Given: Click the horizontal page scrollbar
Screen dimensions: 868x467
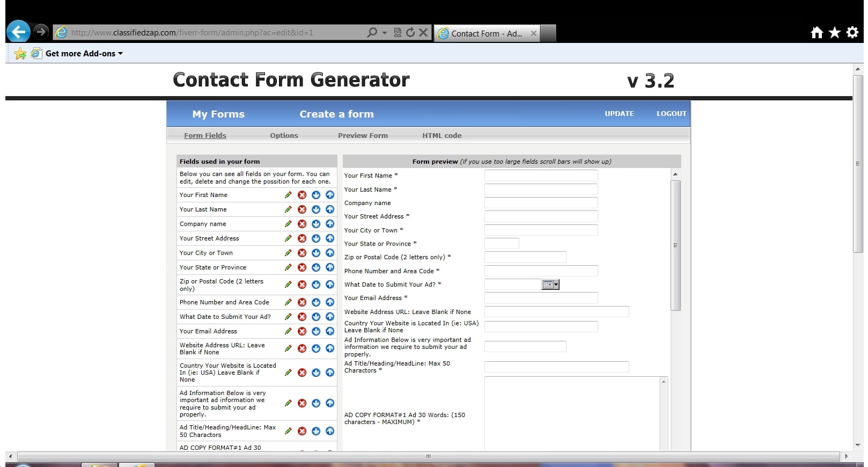Looking at the screenshot, I should 428,456.
